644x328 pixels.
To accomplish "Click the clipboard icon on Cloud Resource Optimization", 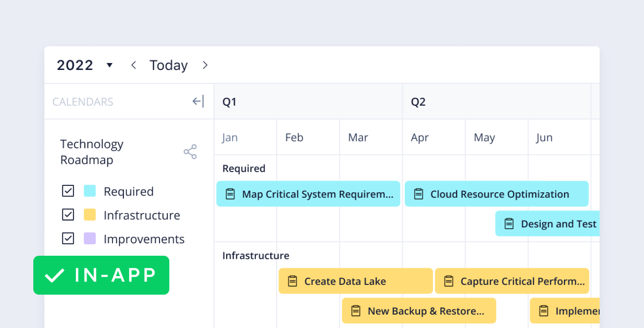I will coord(419,194).
